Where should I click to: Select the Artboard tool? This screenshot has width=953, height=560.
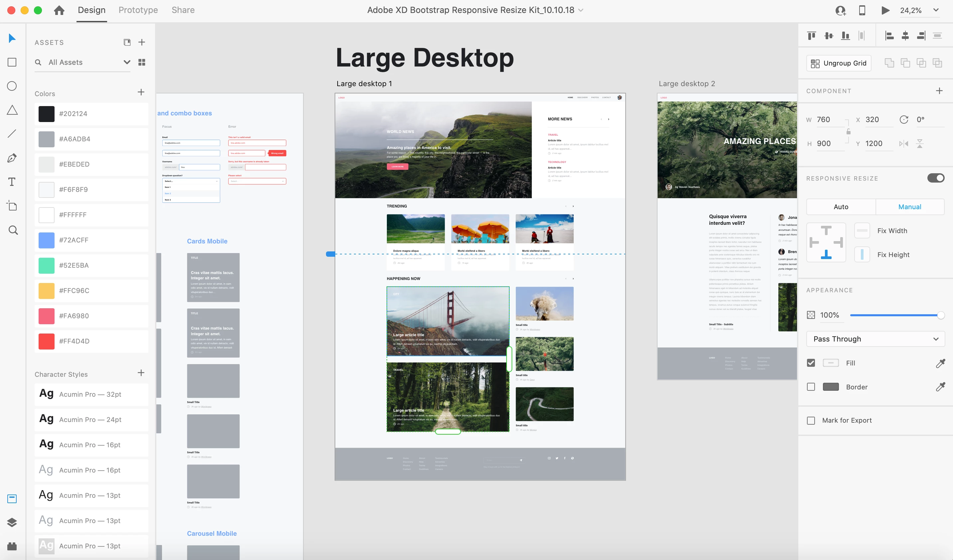tap(12, 206)
